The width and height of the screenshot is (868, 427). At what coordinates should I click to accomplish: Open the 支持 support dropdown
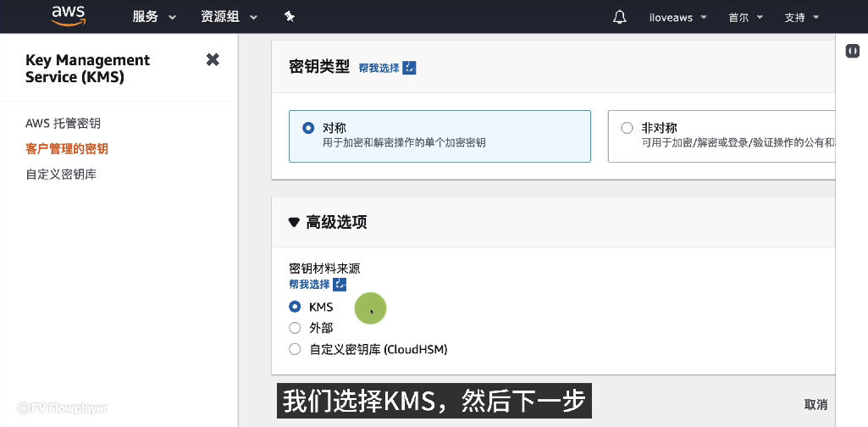pos(801,17)
